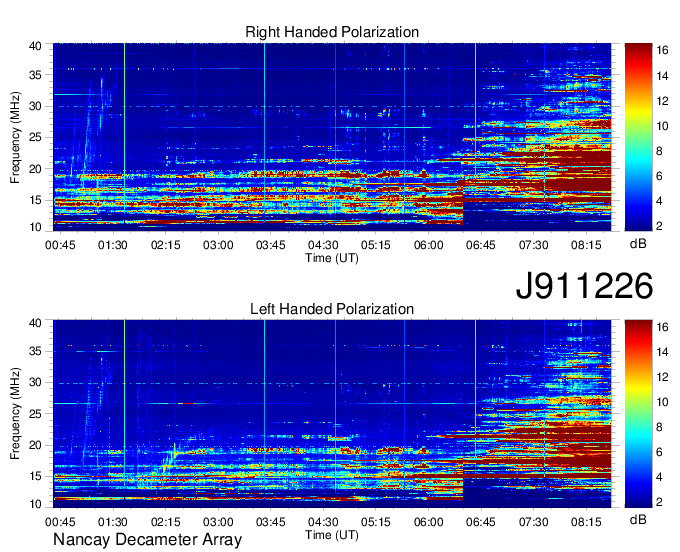Click the 12 dB tick on the Right Handed color bar
Viewport: 680px width, 552px height.
[662, 101]
